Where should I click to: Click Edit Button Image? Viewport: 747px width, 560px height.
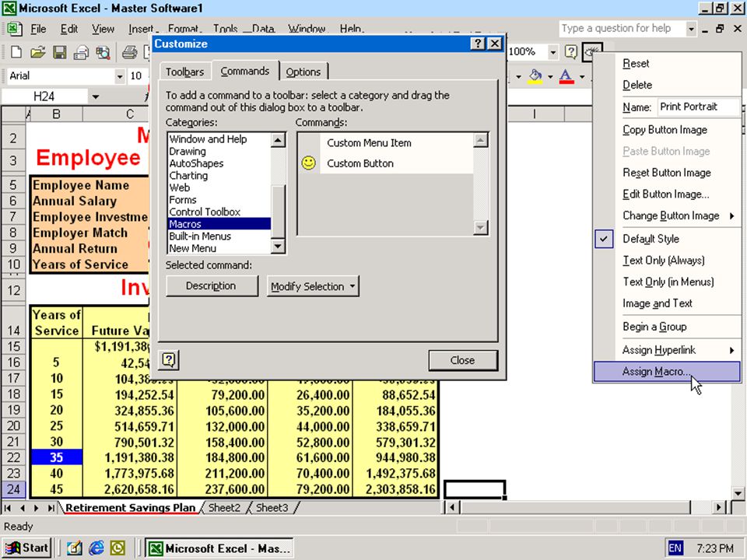(667, 194)
